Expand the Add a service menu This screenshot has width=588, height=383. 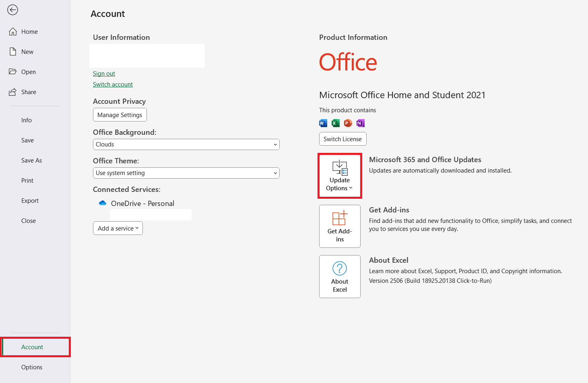(x=118, y=228)
